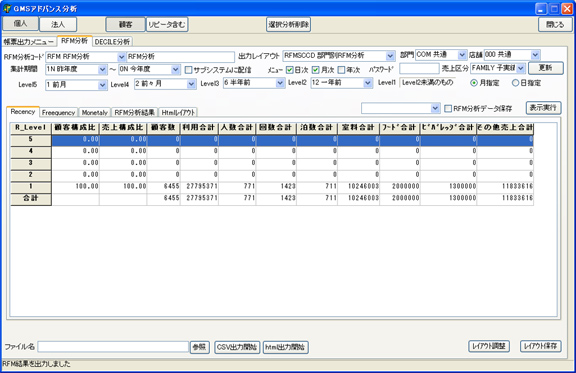Open the 部門 COM 共通 dropdown
The image size is (576, 373).
tap(462, 55)
